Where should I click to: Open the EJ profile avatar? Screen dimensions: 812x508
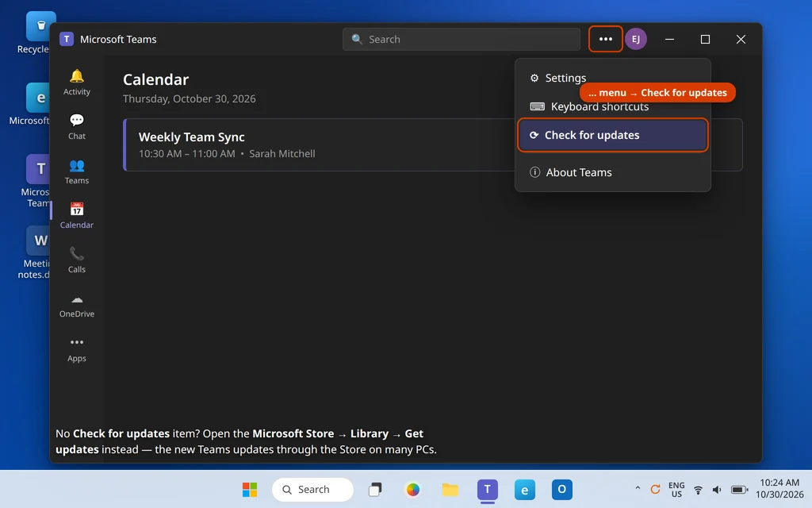pyautogui.click(x=636, y=39)
